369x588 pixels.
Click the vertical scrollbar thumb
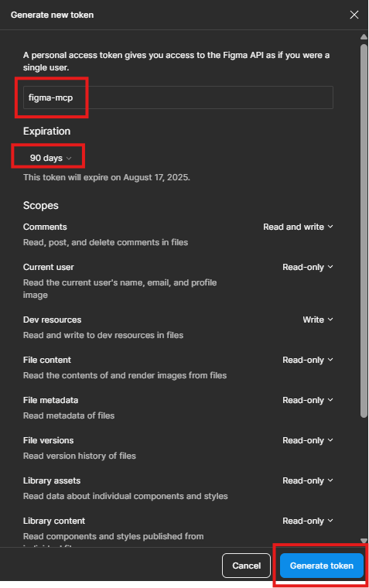point(364,231)
